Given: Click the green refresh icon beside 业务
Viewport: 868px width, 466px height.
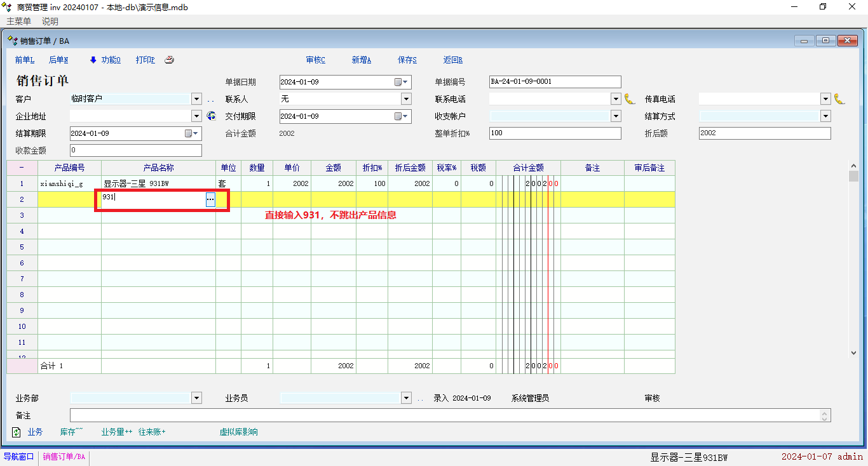Looking at the screenshot, I should click(17, 432).
